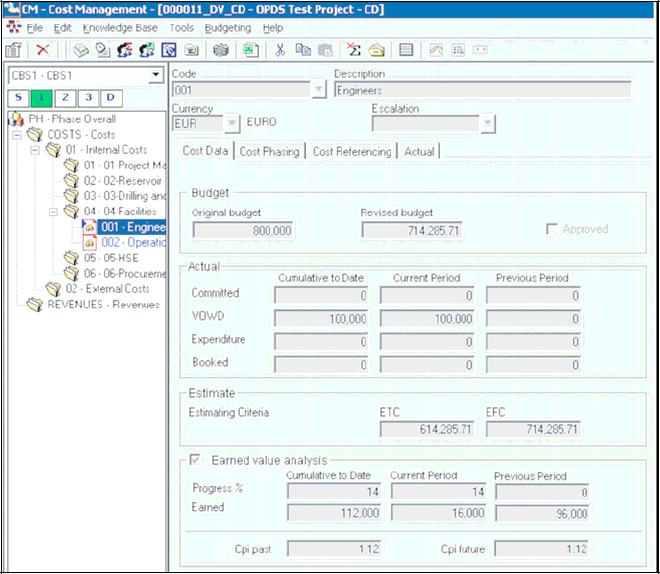This screenshot has height=574, width=660.
Task: Click the Revised budget field
Action: [412, 230]
